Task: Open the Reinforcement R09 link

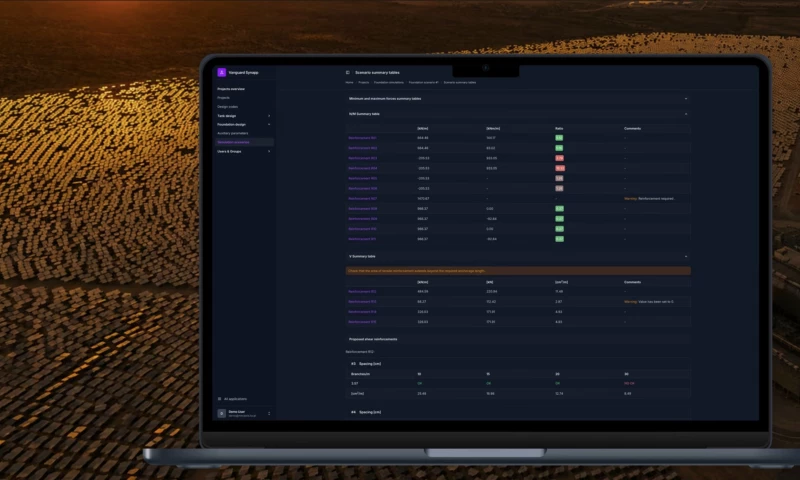Action: 362,219
